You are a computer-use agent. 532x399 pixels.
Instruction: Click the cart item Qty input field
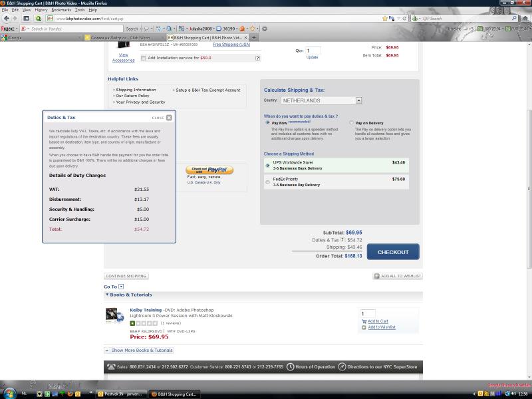[313, 51]
